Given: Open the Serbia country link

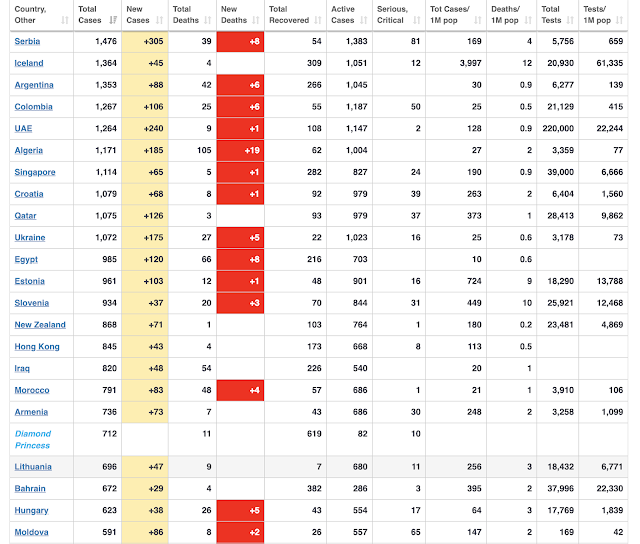Looking at the screenshot, I should point(27,41).
